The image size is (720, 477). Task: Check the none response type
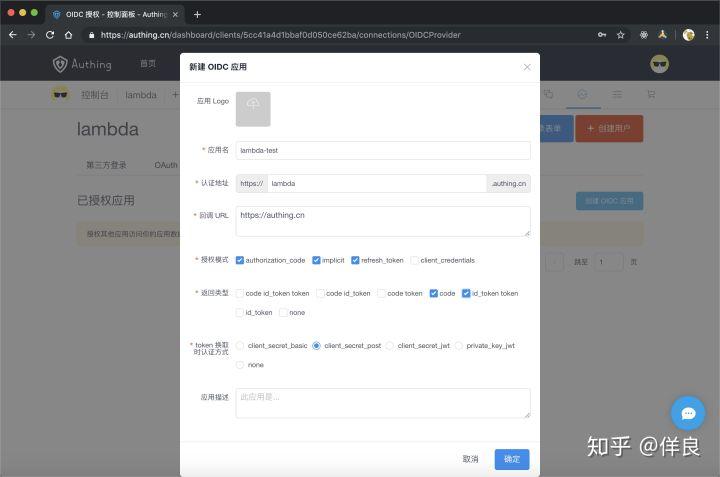[x=283, y=313]
